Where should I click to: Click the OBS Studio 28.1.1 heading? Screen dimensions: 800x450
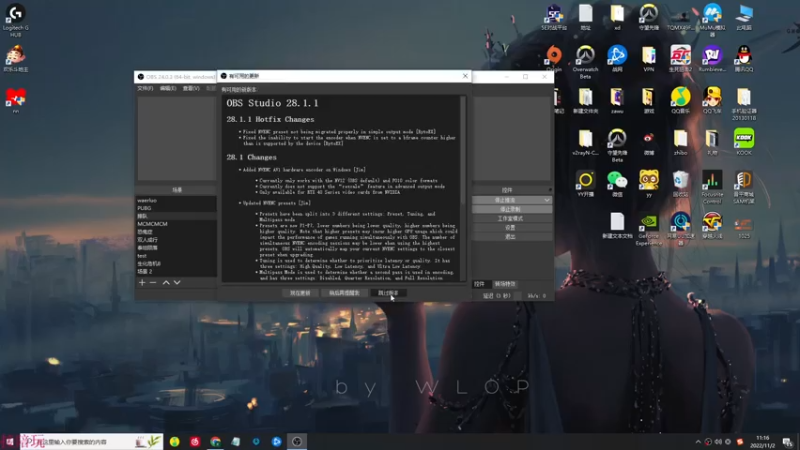[272, 103]
